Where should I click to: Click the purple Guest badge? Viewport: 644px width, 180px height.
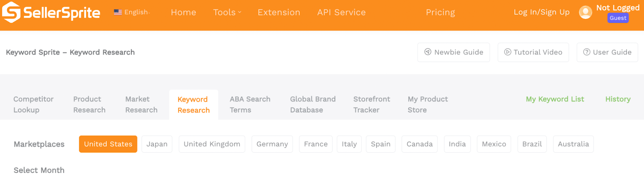coord(618,18)
